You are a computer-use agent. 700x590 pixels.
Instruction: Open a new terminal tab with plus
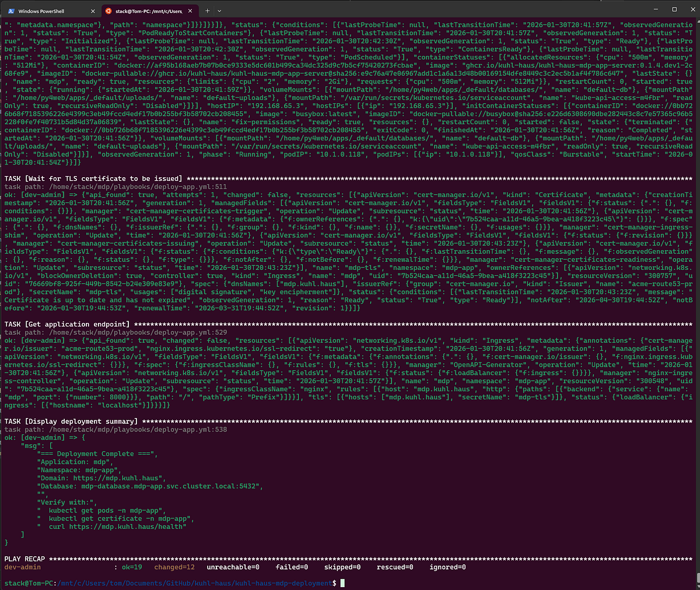tap(207, 11)
